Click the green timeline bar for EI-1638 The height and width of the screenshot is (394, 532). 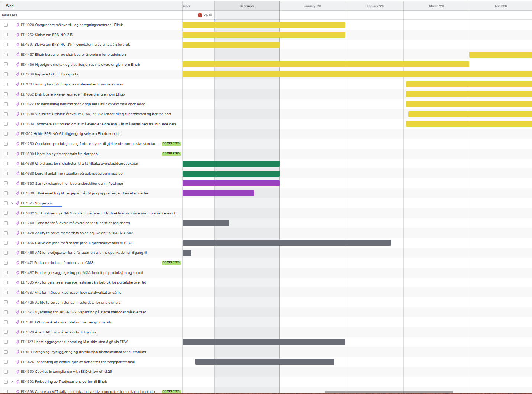[x=231, y=174]
